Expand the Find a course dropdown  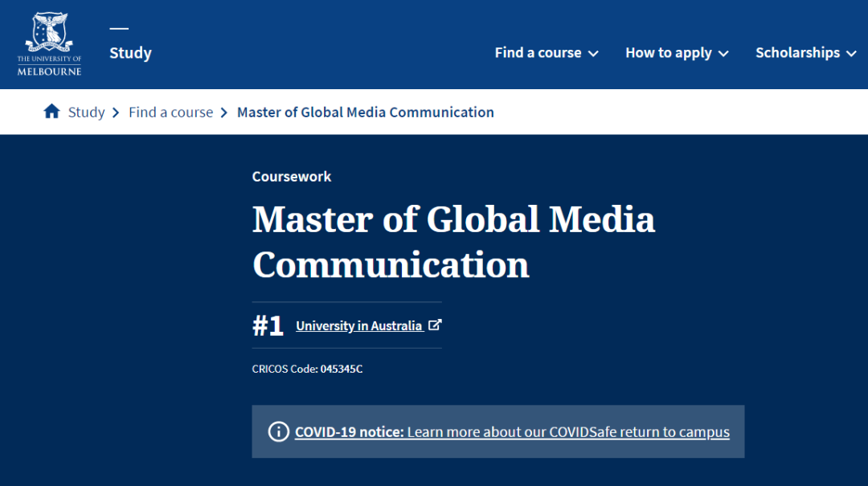coord(547,52)
